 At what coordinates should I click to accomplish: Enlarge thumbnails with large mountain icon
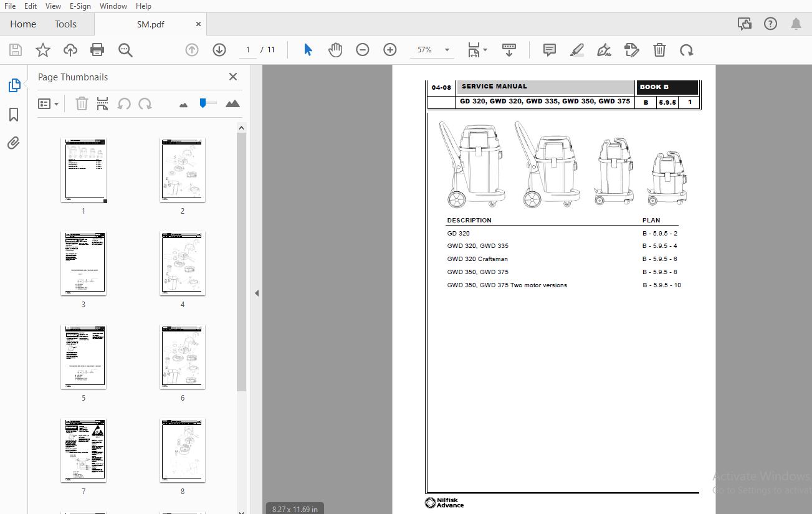click(x=232, y=103)
